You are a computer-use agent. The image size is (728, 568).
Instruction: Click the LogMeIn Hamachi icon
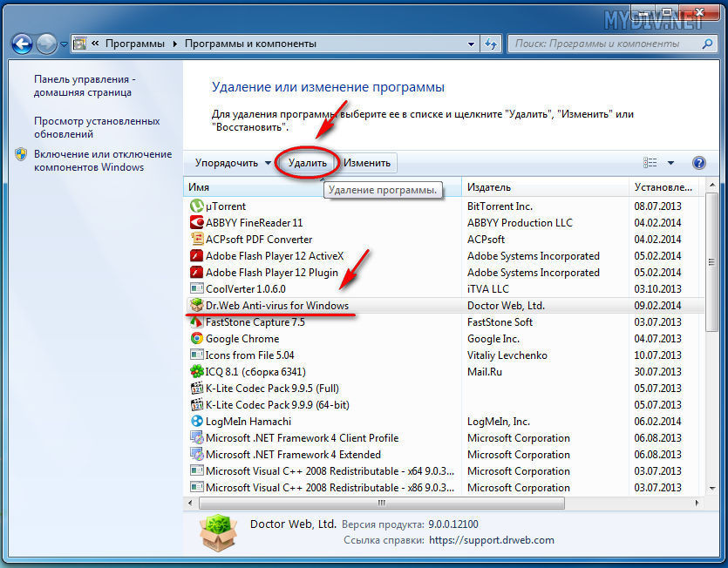click(197, 421)
